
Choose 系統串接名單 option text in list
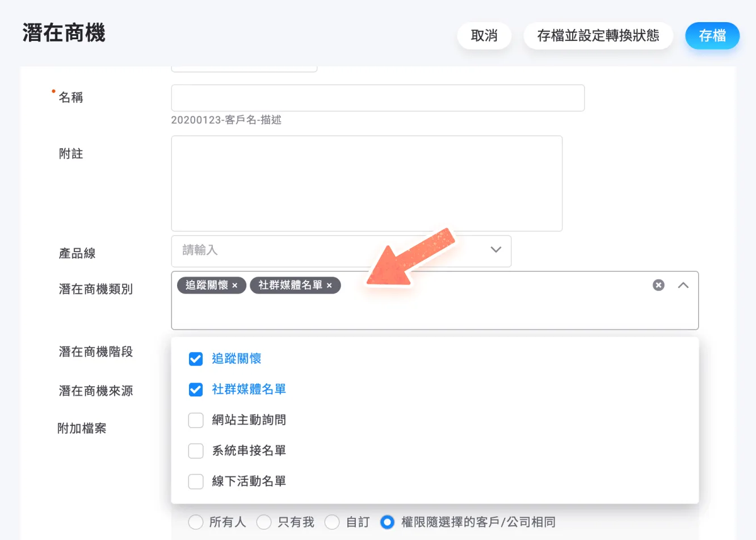(249, 451)
